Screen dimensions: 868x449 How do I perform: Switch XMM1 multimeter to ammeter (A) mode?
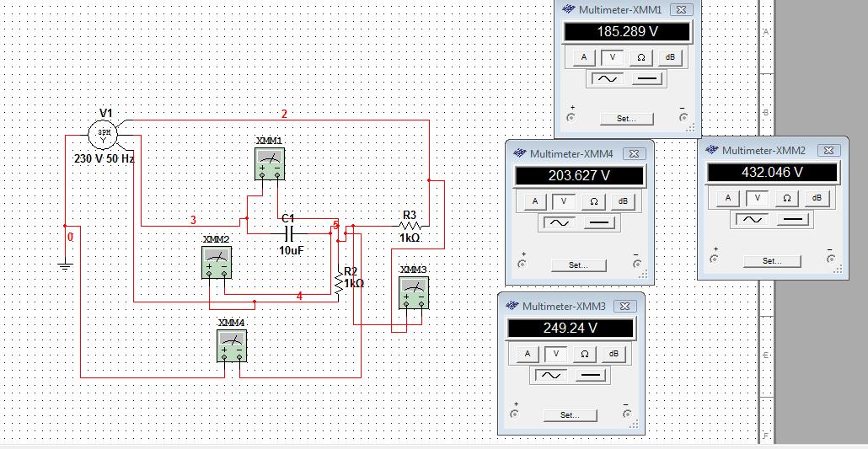[583, 57]
